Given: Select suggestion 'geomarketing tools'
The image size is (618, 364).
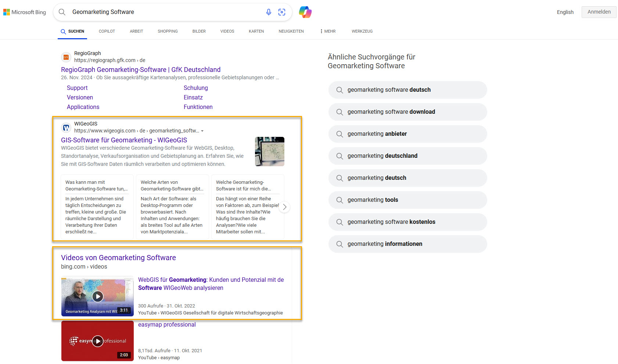Looking at the screenshot, I should 407,200.
